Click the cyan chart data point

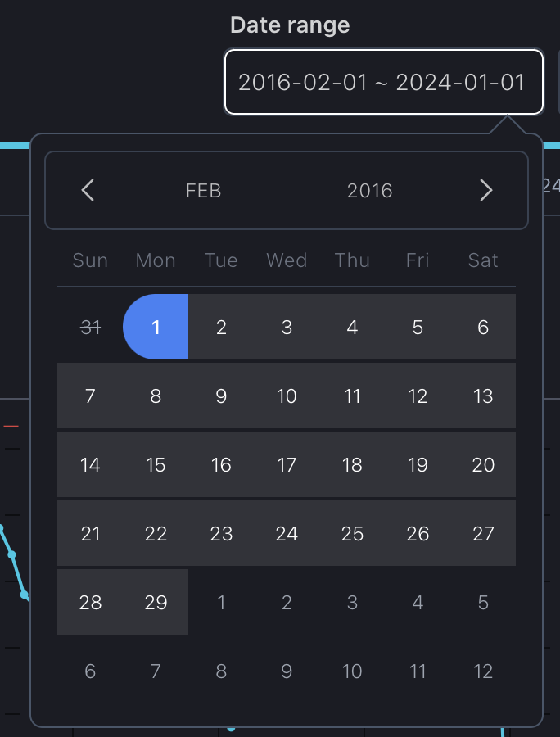pyautogui.click(x=12, y=554)
